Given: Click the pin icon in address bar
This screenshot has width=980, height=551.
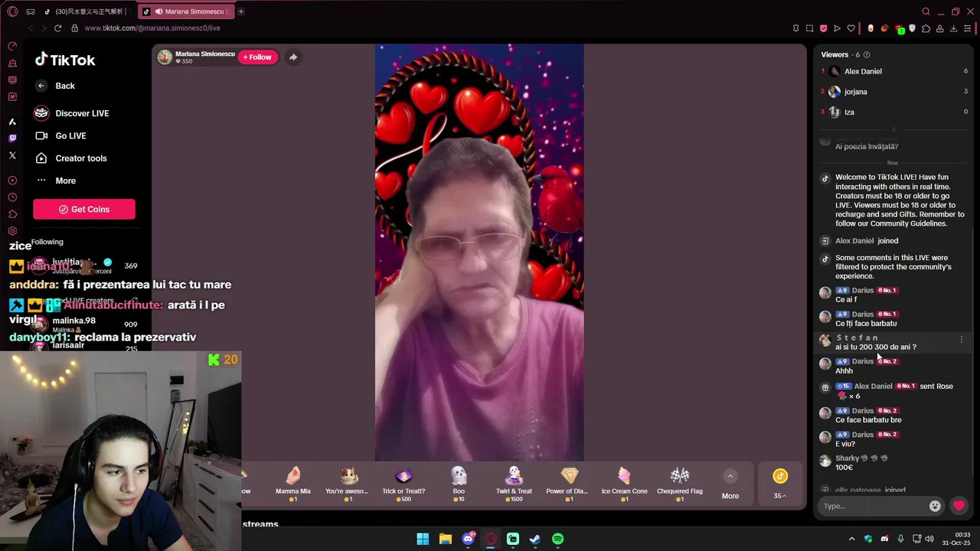Looking at the screenshot, I should [796, 28].
